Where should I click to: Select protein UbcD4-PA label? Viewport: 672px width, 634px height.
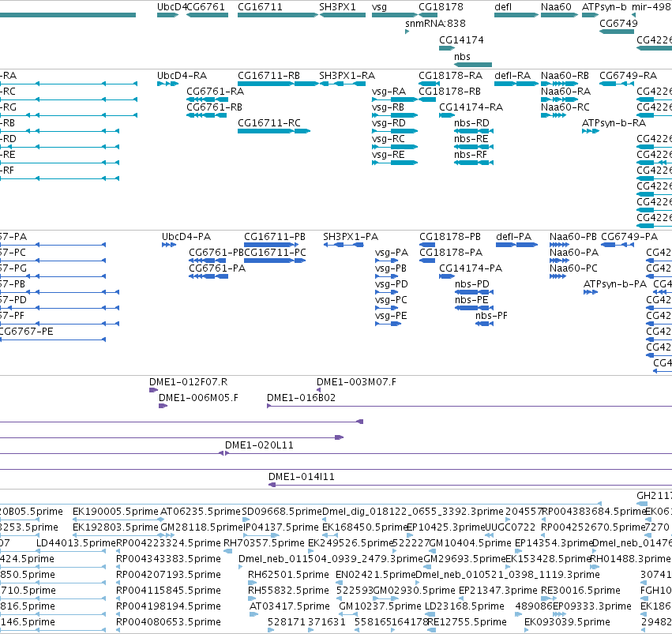(x=186, y=236)
